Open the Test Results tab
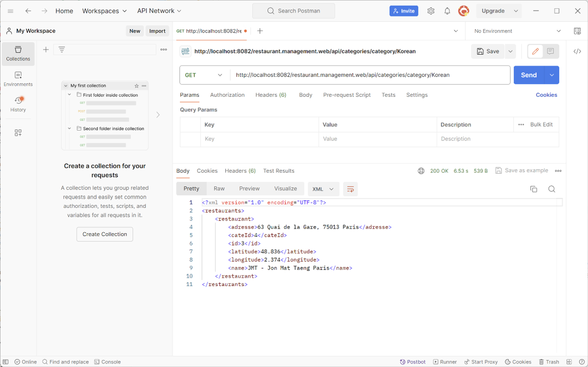 tap(279, 171)
